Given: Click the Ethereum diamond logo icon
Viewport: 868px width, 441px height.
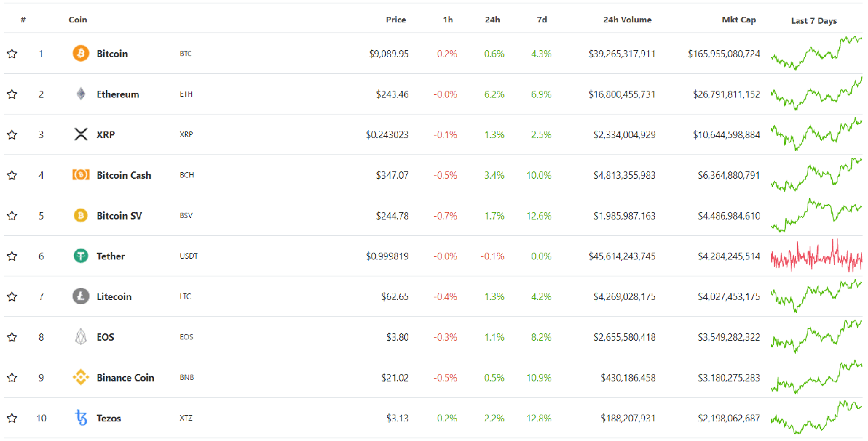Looking at the screenshot, I should 81,94.
